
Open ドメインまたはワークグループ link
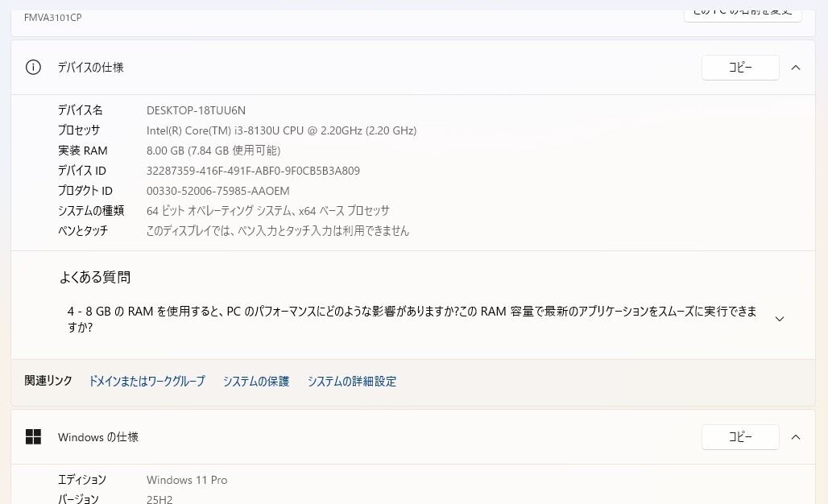click(x=147, y=381)
